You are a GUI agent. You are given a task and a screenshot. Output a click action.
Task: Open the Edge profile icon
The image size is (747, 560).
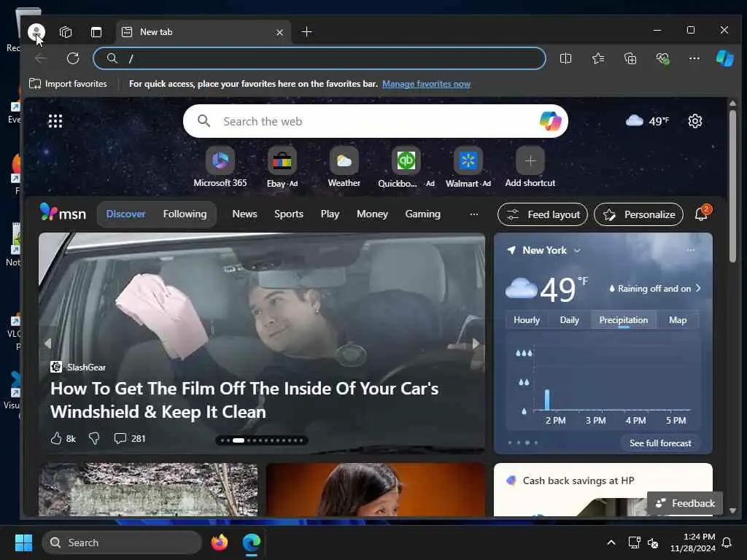pyautogui.click(x=36, y=32)
